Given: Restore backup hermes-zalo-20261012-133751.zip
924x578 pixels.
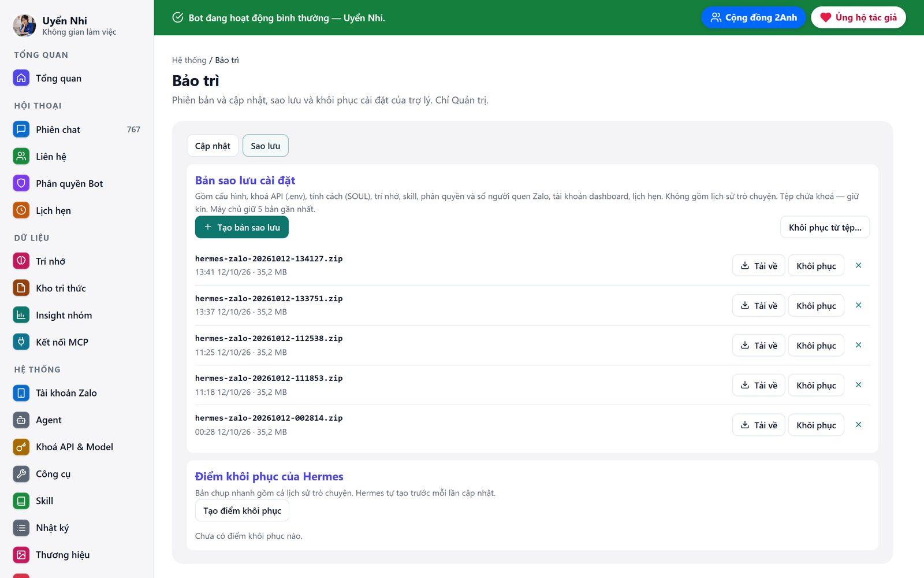Looking at the screenshot, I should tap(816, 305).
